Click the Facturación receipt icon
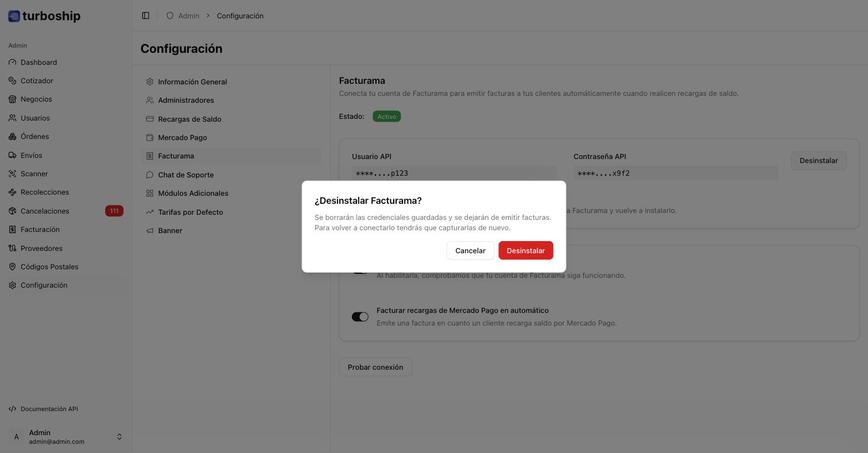868x453 pixels. click(x=13, y=230)
